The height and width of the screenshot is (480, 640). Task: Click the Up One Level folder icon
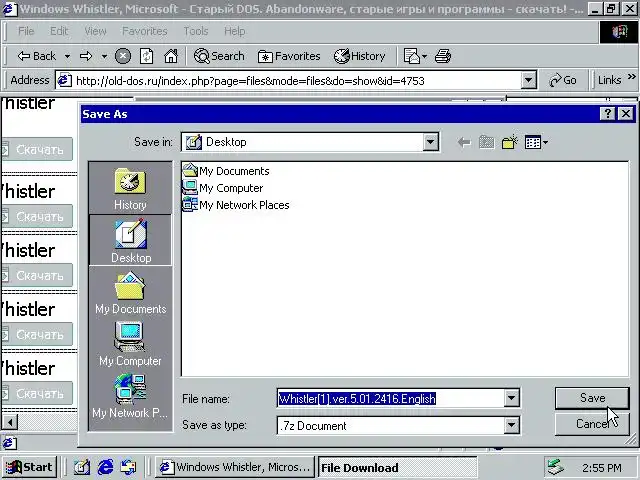(487, 142)
